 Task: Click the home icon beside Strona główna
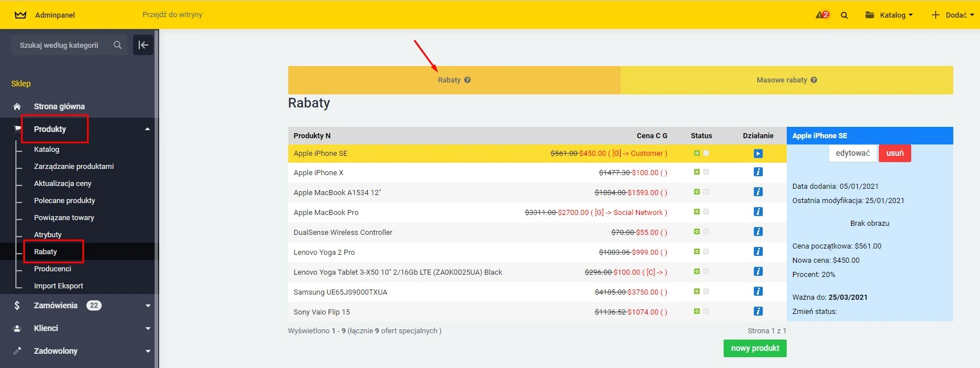(x=17, y=106)
